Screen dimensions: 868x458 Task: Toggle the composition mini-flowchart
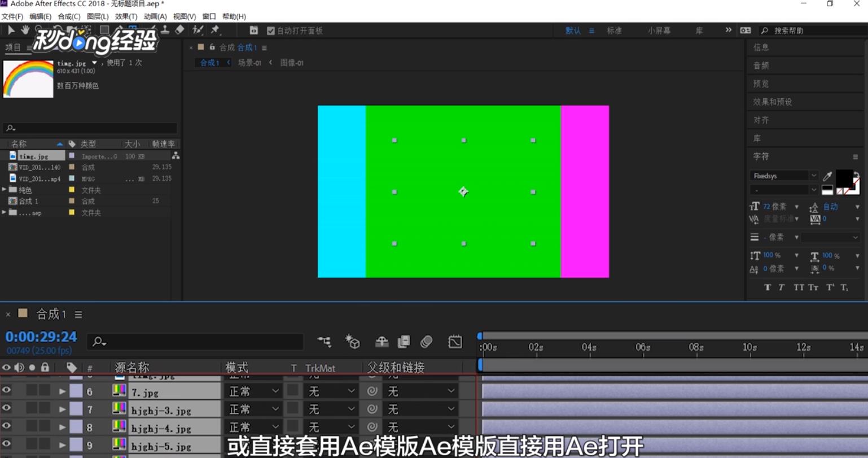[x=323, y=342]
